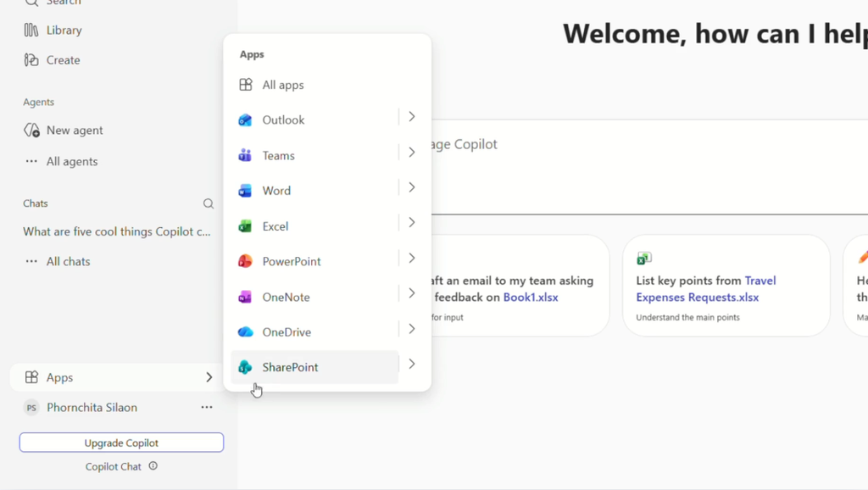
Task: Expand the OneNote submenu chevron
Action: 412,293
